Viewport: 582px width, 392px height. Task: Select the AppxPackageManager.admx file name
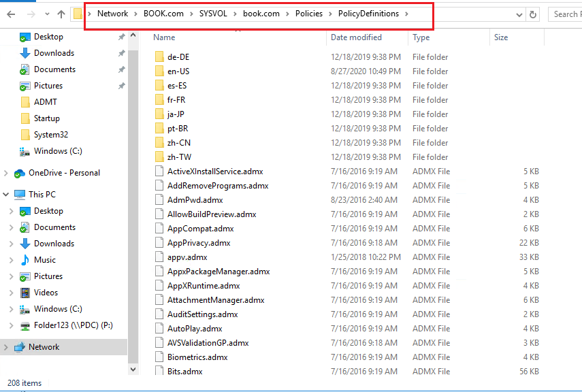pos(219,272)
